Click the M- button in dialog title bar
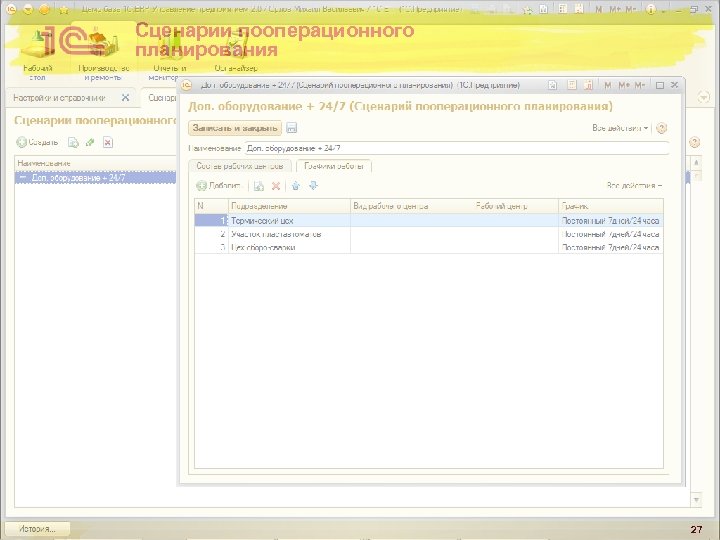This screenshot has height=540, width=720. point(639,85)
